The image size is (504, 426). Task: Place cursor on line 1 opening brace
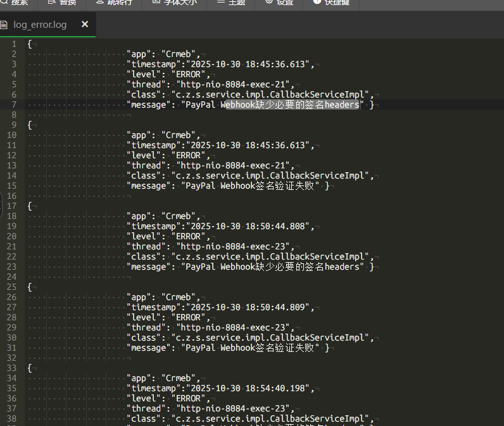click(x=30, y=44)
